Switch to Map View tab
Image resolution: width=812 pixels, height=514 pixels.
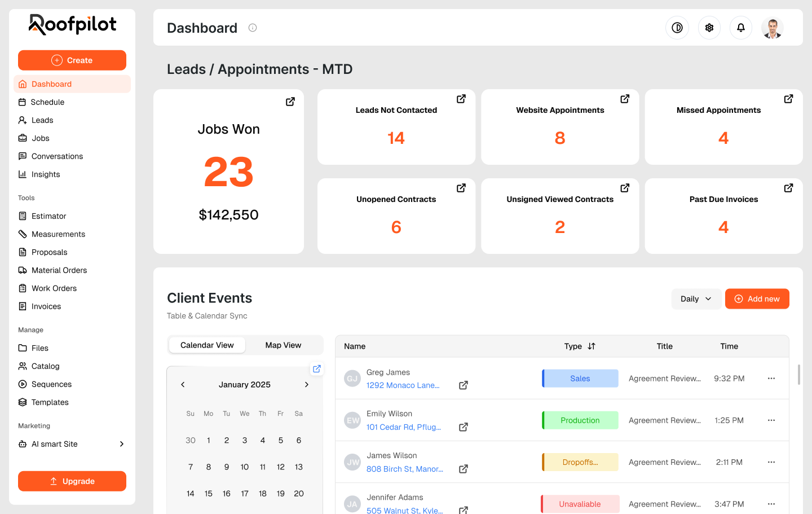tap(284, 345)
